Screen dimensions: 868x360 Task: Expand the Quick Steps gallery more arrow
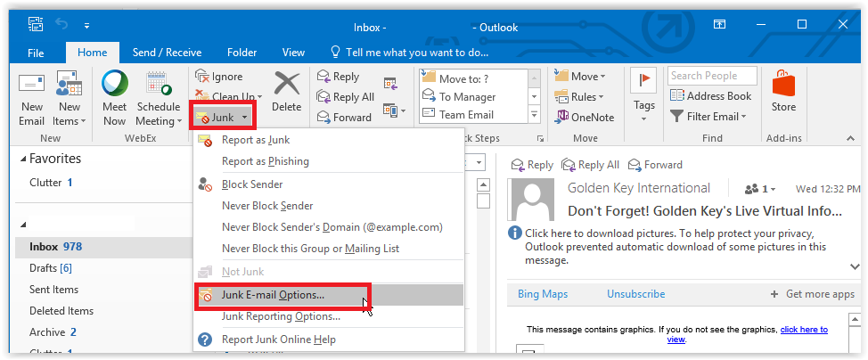coord(534,115)
